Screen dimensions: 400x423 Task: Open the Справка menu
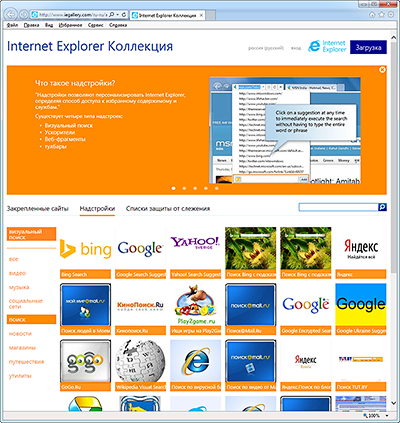click(118, 25)
